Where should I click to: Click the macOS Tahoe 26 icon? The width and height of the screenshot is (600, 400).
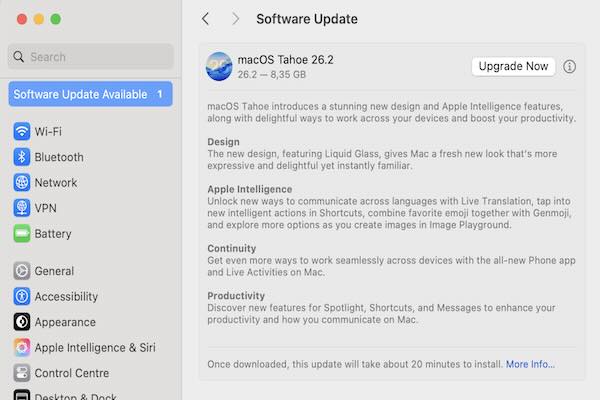[219, 67]
